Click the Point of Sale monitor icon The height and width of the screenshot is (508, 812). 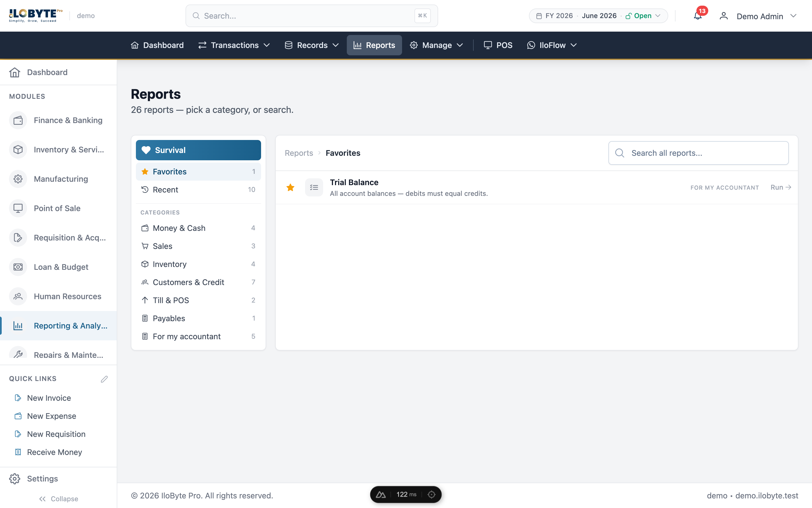tap(18, 208)
